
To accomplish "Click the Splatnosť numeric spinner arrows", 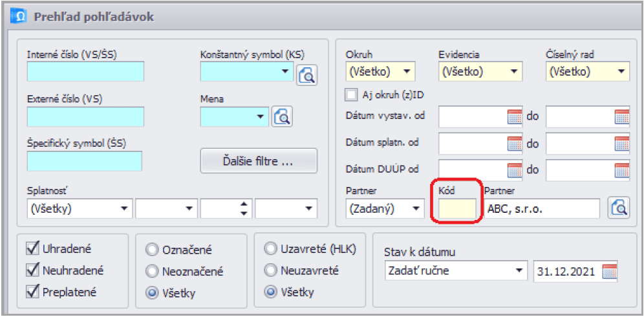I will pos(244,208).
